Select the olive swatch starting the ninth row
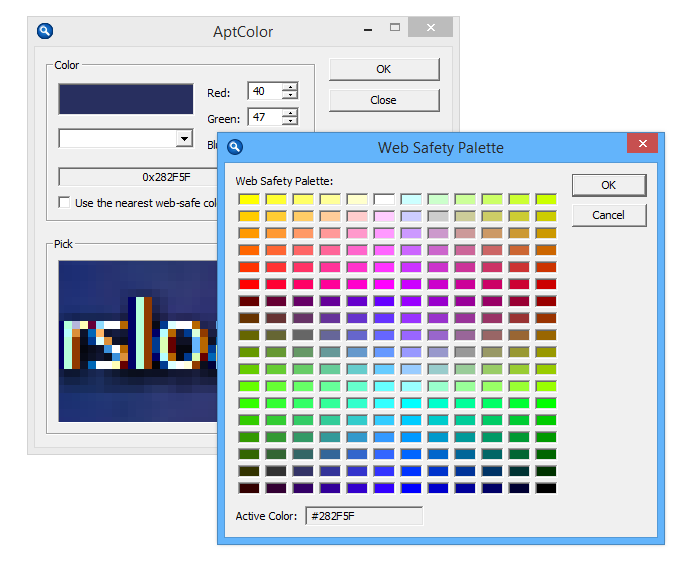 249,335
